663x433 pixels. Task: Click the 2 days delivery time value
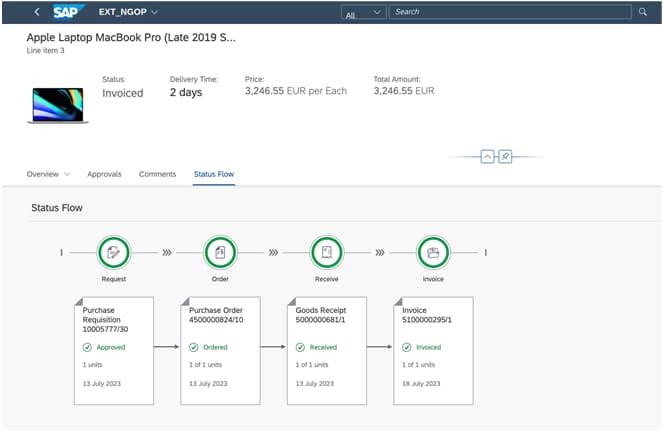click(x=186, y=92)
